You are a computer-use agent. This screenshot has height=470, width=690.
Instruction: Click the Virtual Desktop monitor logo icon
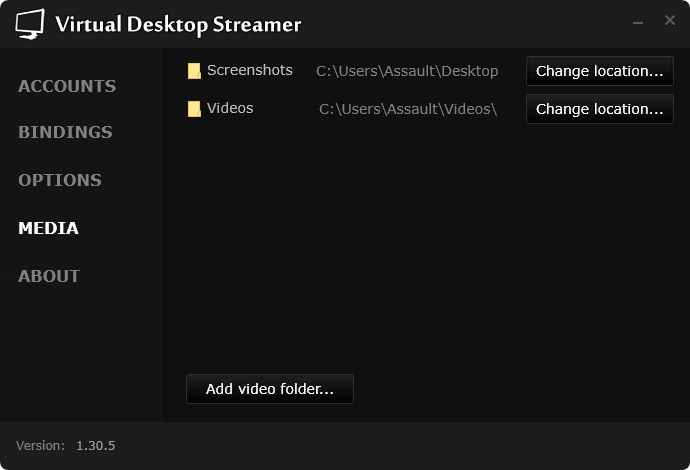coord(30,24)
